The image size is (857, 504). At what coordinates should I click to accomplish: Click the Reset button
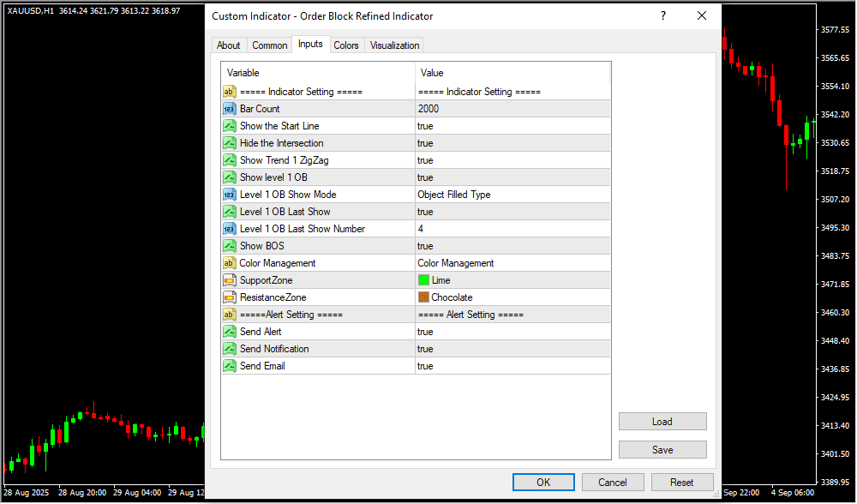[682, 483]
